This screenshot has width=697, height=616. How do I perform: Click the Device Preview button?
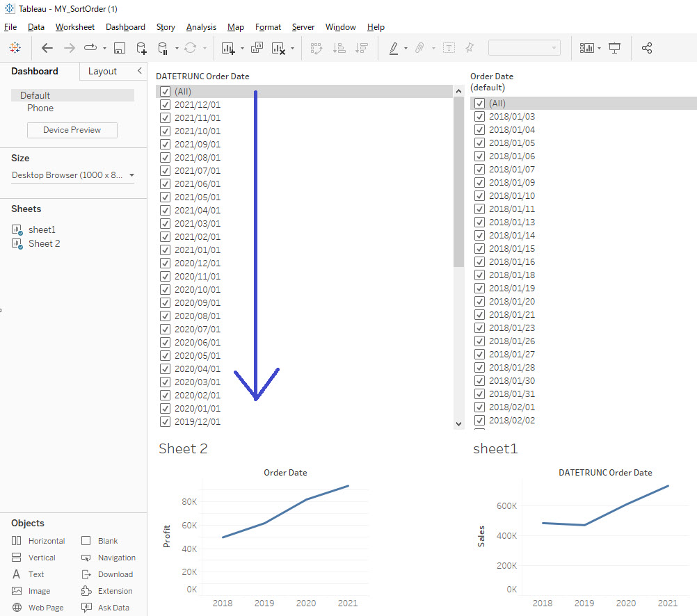[x=72, y=130]
